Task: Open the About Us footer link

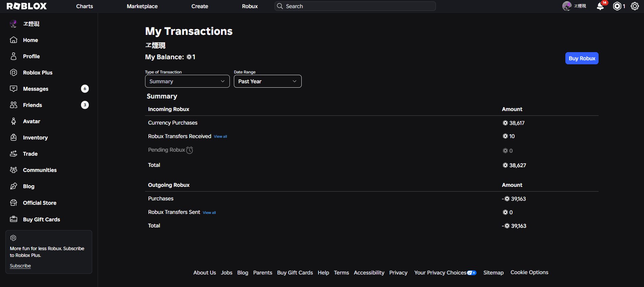Action: pos(204,273)
